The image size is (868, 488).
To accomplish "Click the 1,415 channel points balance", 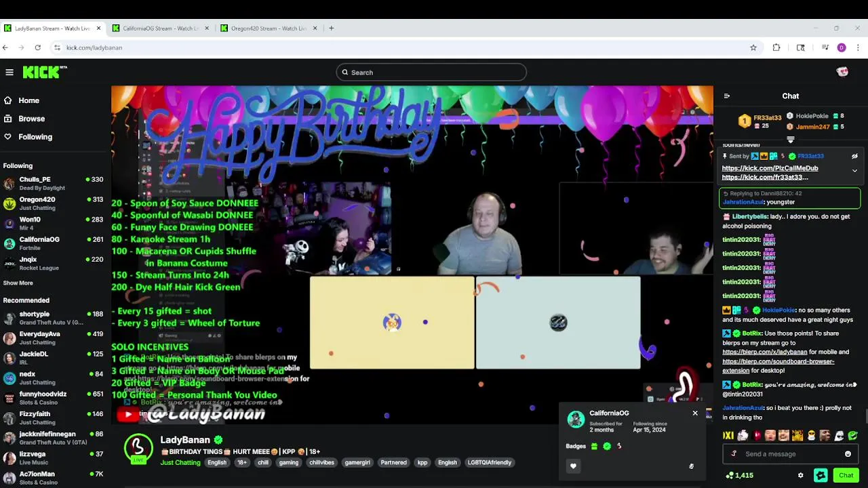I will pyautogui.click(x=739, y=476).
